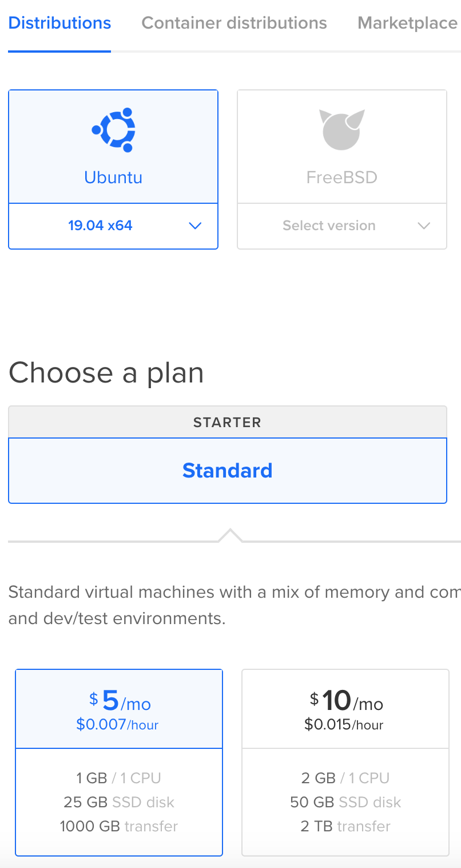
Task: Click the 1 GB / 1 CPU specs
Action: (x=118, y=778)
